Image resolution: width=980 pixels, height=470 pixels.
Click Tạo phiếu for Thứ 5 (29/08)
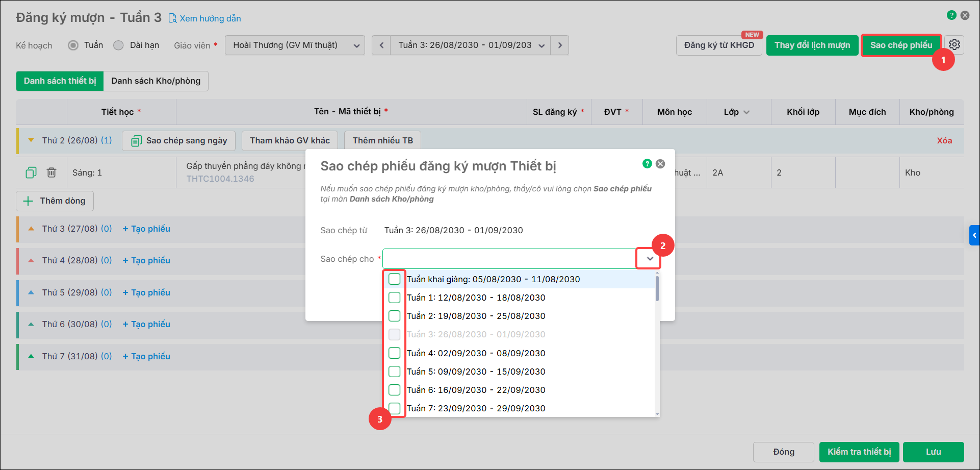(x=146, y=292)
